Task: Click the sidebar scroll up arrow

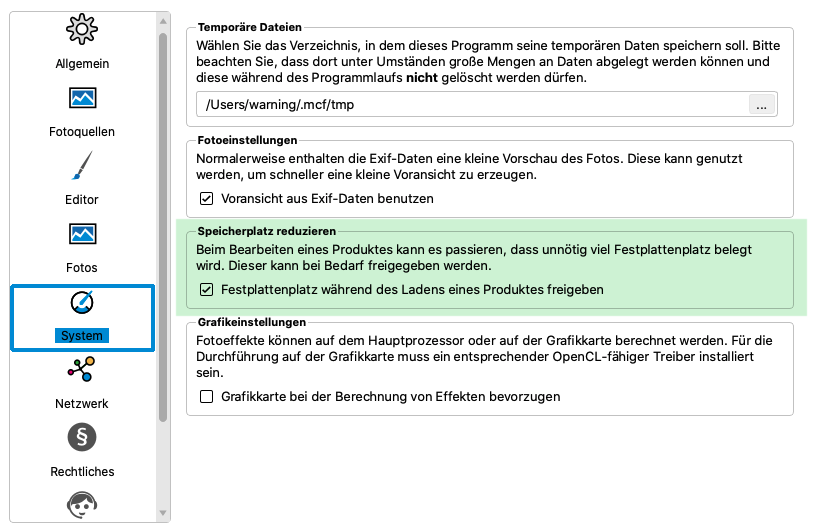Action: pyautogui.click(x=163, y=21)
